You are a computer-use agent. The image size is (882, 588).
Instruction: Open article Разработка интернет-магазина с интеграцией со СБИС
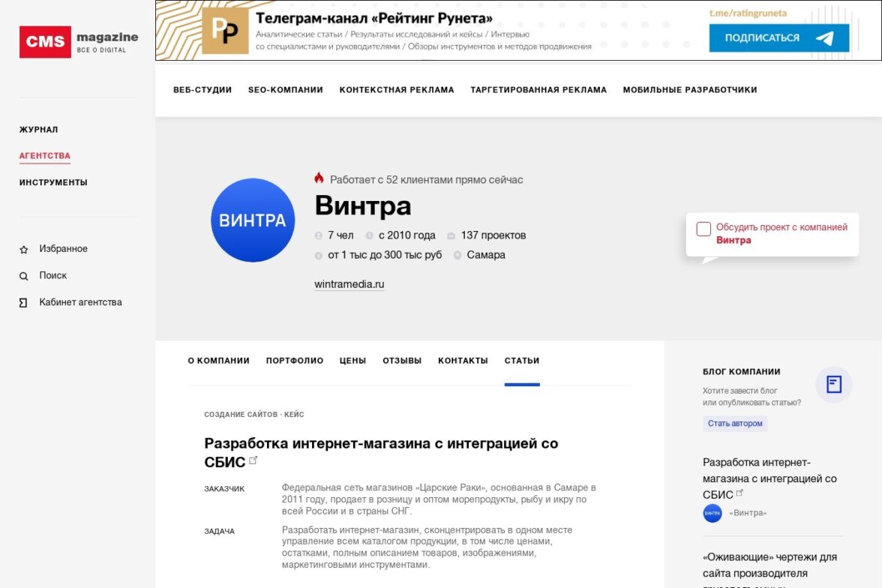[x=381, y=452]
